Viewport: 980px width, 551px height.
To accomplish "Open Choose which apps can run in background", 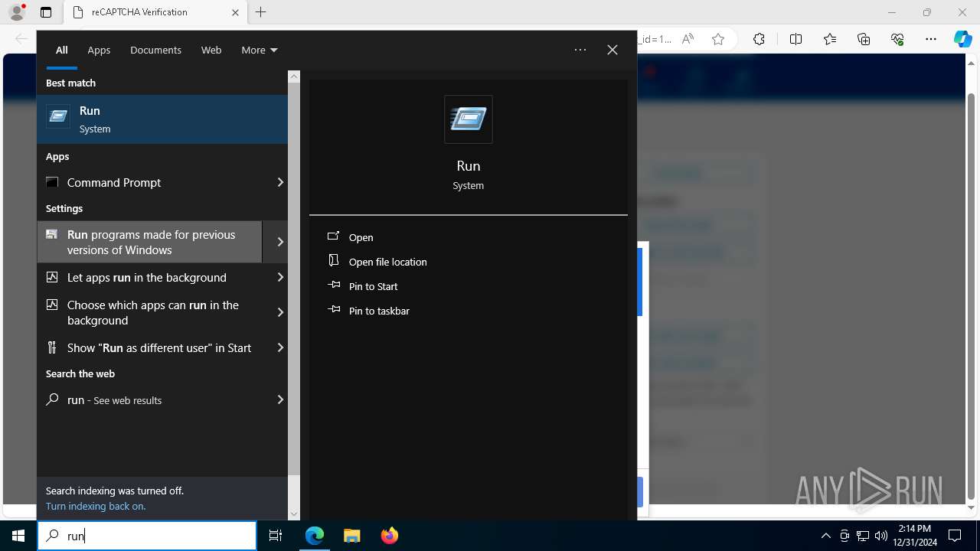I will (149, 312).
